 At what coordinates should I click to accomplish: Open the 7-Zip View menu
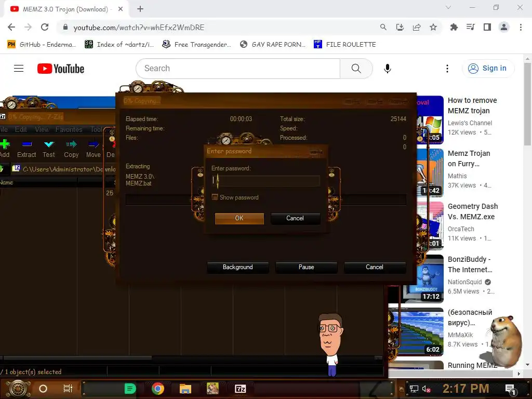point(42,129)
